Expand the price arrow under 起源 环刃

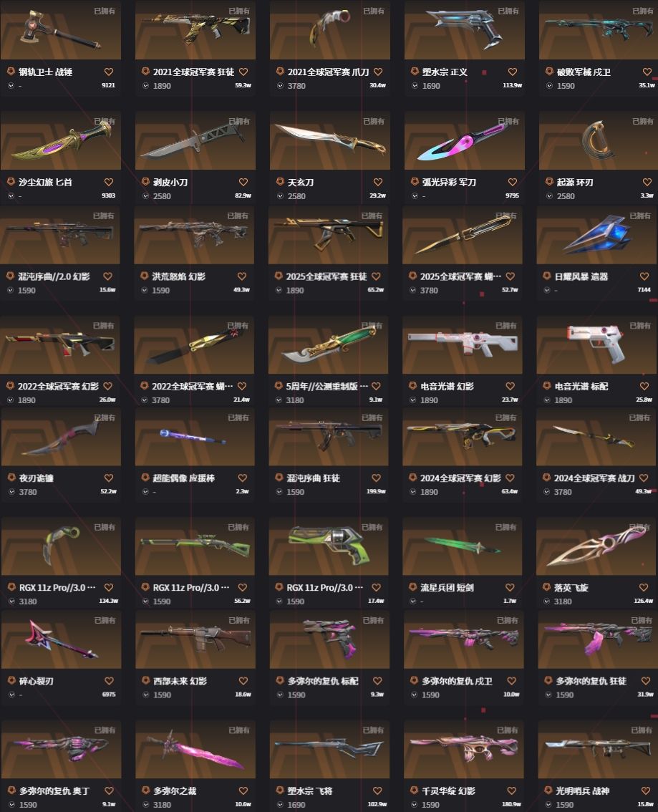[x=549, y=195]
